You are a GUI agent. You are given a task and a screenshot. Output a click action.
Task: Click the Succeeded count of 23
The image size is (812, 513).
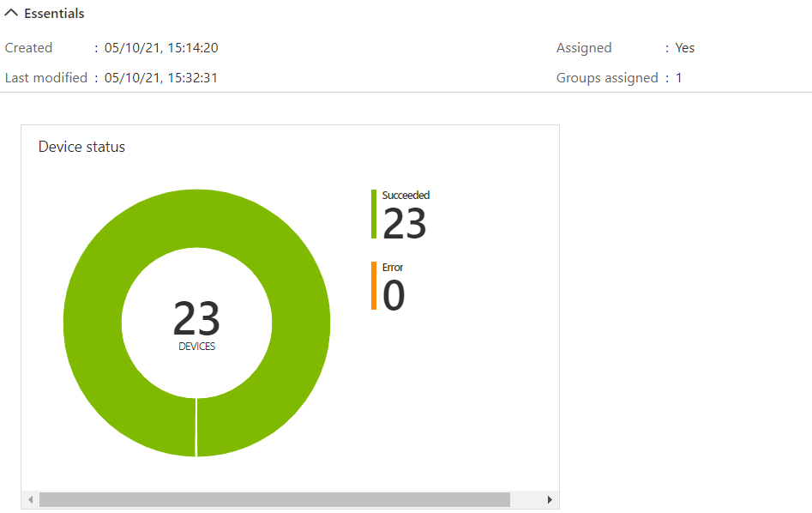coord(404,223)
